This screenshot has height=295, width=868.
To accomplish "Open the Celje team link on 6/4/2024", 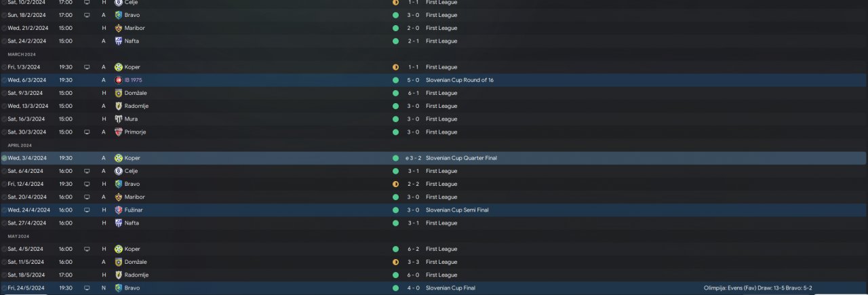I will click(x=131, y=171).
